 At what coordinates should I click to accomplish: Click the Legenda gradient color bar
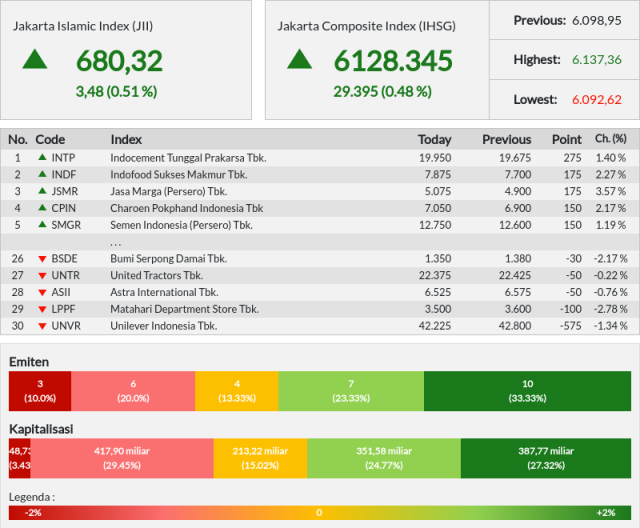[320, 513]
